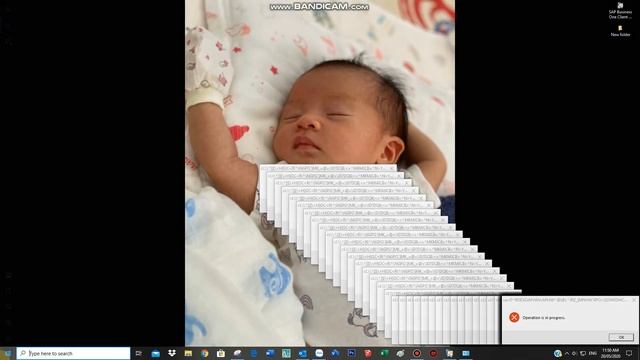Open Task View from the taskbar
Viewport: 640px width, 360px height.
coord(139,353)
